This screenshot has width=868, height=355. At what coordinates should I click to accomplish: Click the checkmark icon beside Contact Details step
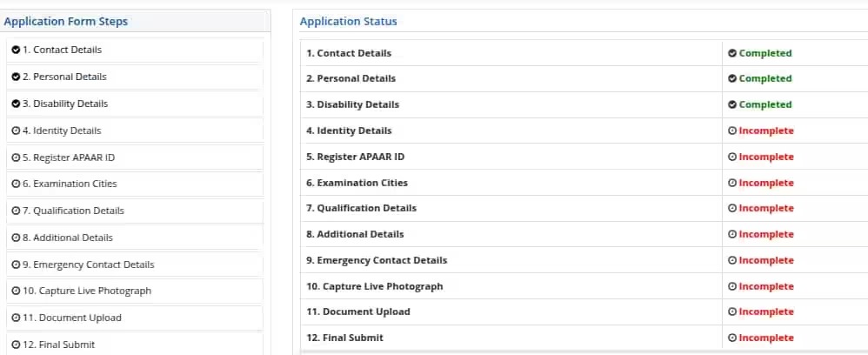16,50
